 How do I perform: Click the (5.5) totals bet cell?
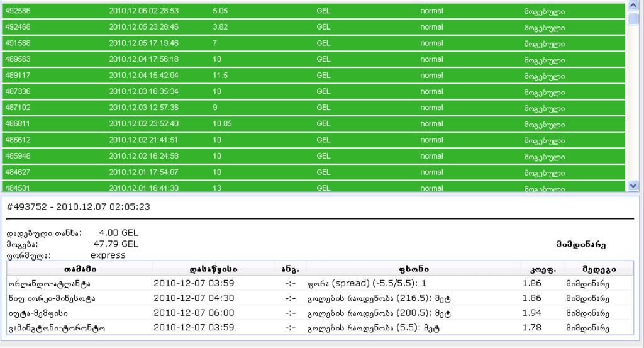point(374,328)
